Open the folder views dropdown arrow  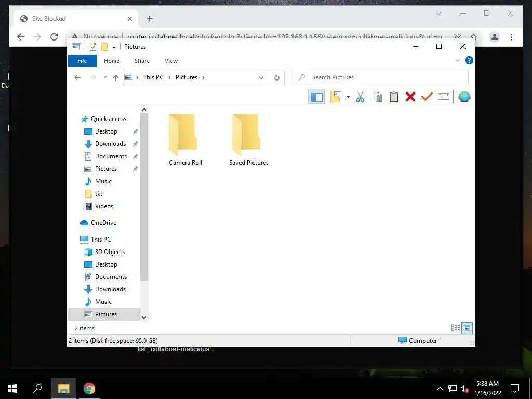click(x=348, y=97)
